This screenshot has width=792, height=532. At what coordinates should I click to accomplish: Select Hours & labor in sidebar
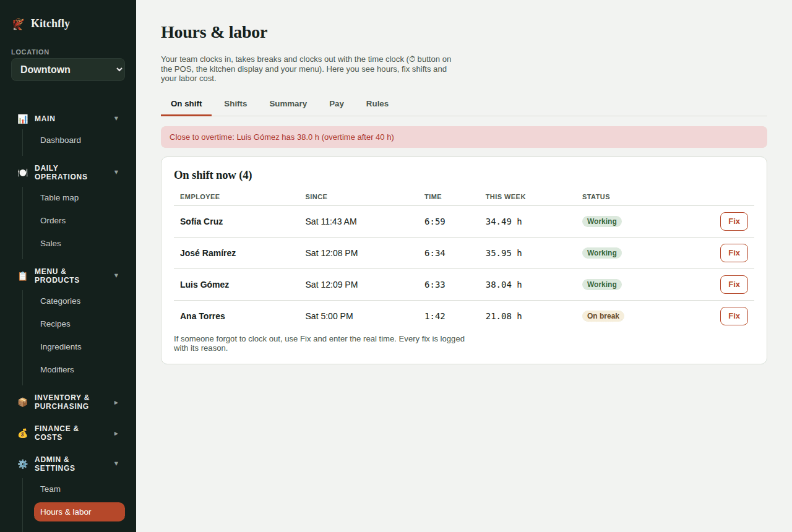coord(79,512)
